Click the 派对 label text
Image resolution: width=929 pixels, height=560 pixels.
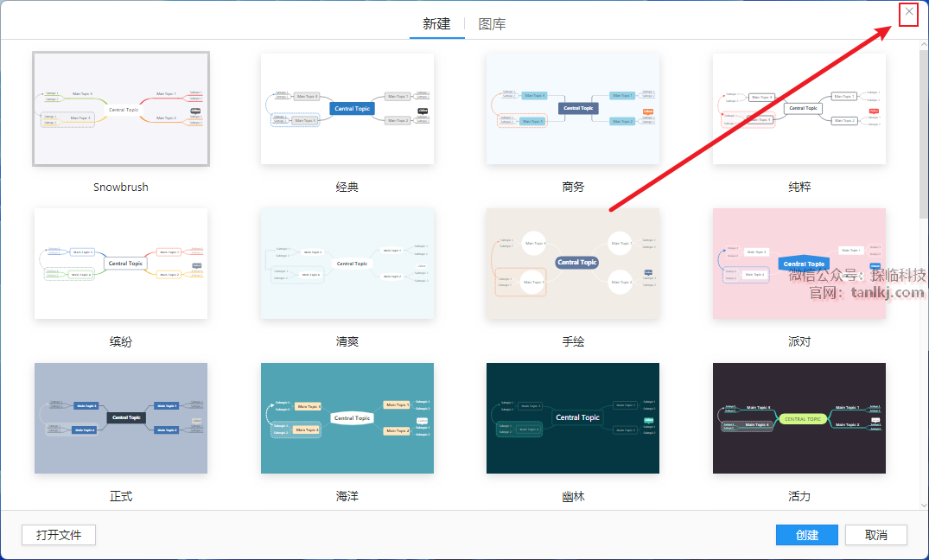(x=799, y=342)
